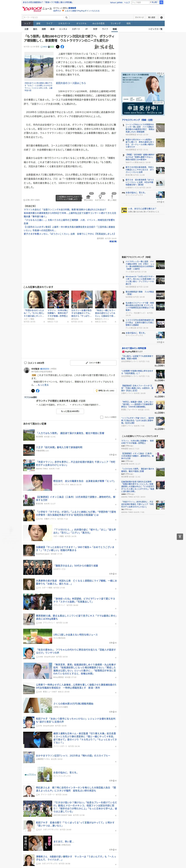Open ranking item 'ツーリング中のバイクが停車中'
186x868 pixels.
(x=140, y=128)
